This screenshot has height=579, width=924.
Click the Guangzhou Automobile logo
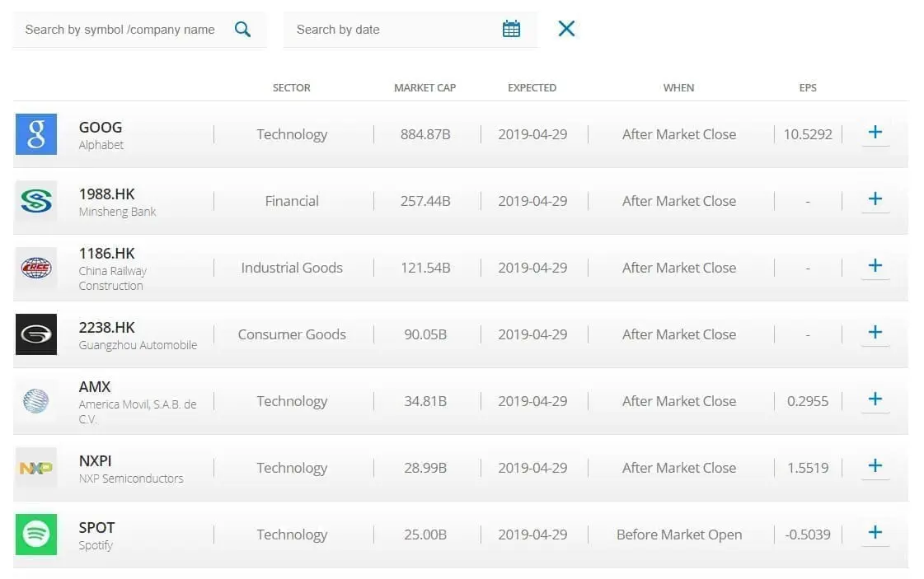(36, 334)
